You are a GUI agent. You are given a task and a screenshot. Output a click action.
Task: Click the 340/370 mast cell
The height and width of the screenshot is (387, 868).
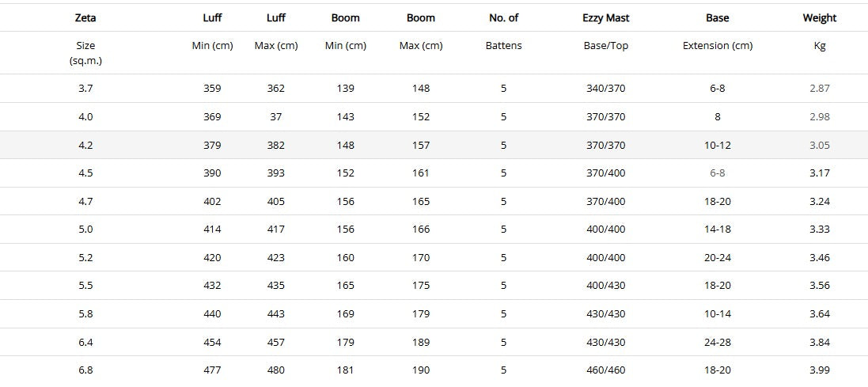coord(605,88)
